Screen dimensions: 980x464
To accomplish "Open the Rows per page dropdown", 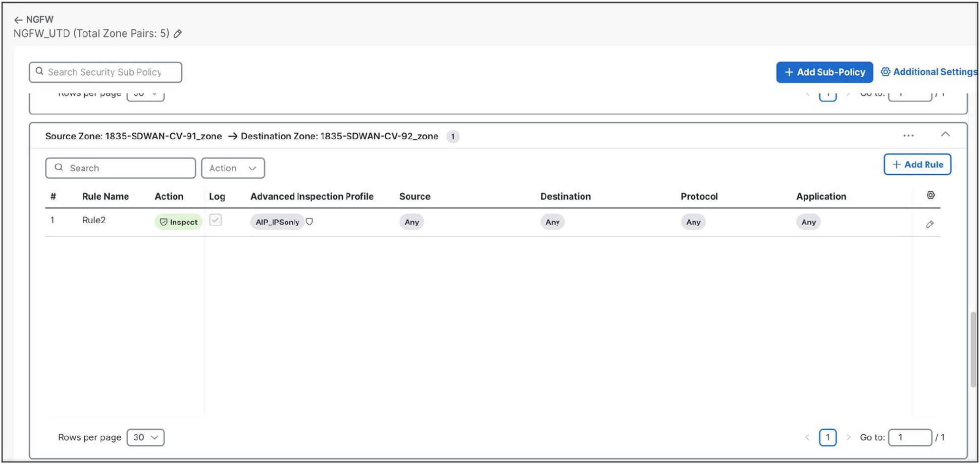I will tap(145, 437).
